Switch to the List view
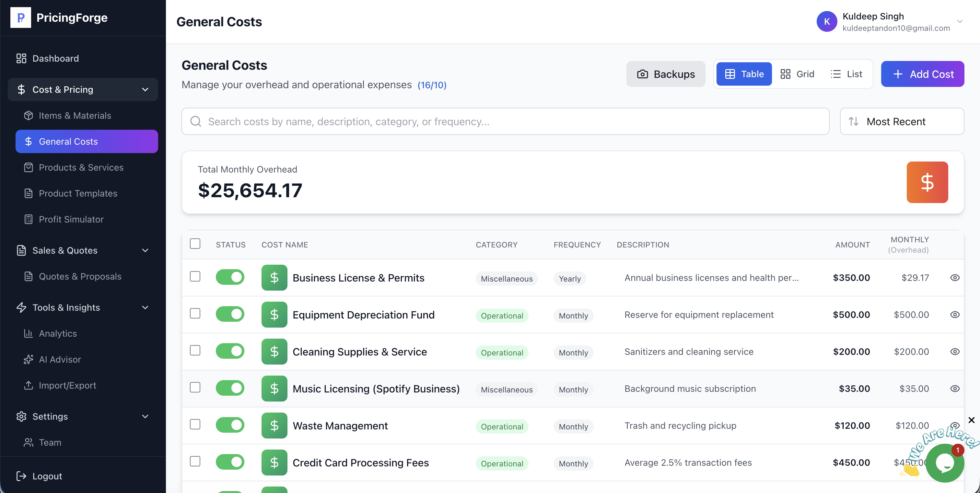980x493 pixels. [x=846, y=74]
